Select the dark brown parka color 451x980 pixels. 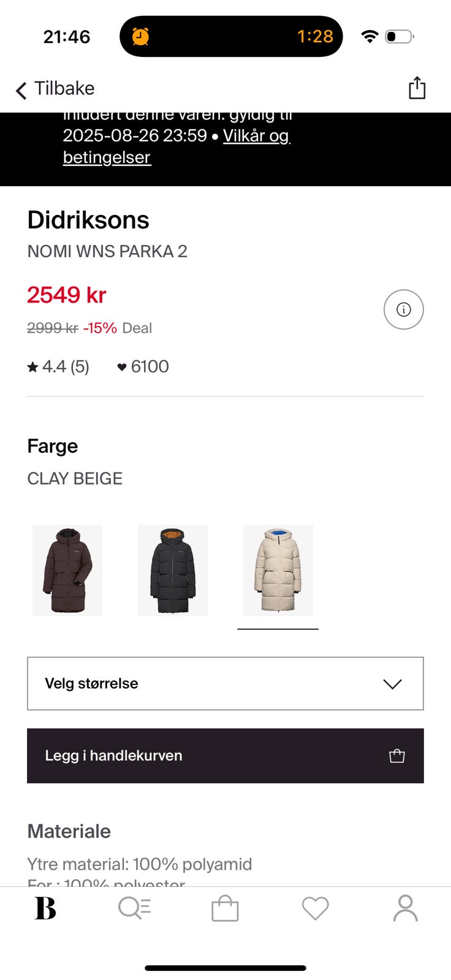[x=67, y=570]
